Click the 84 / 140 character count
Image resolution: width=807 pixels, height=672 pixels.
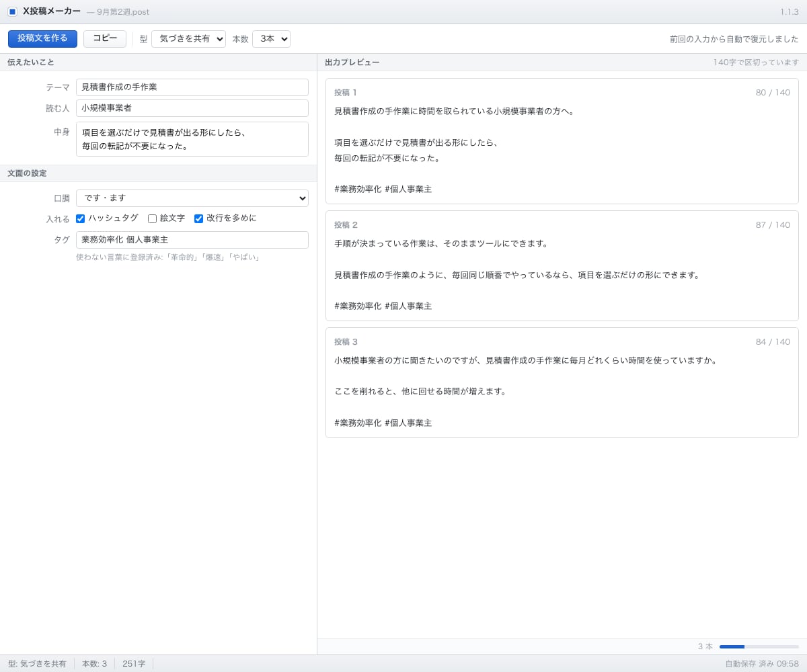[x=773, y=342]
